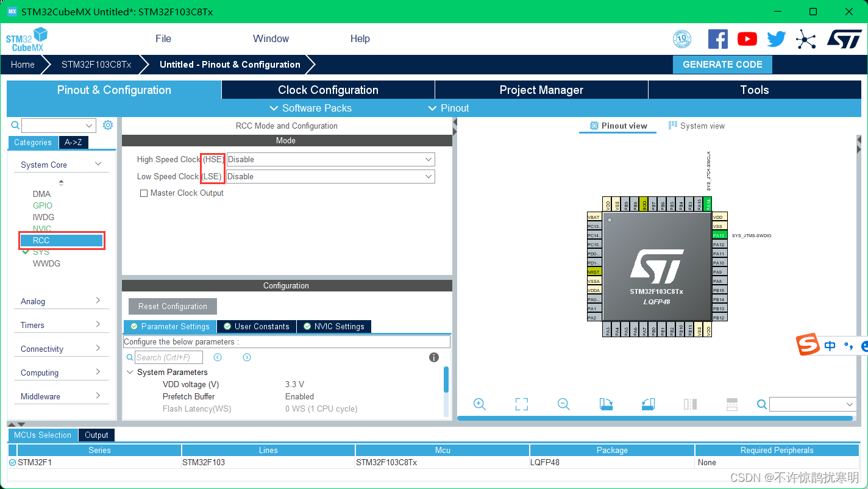Collapse the System Parameters group
The width and height of the screenshot is (868, 489).
[130, 372]
